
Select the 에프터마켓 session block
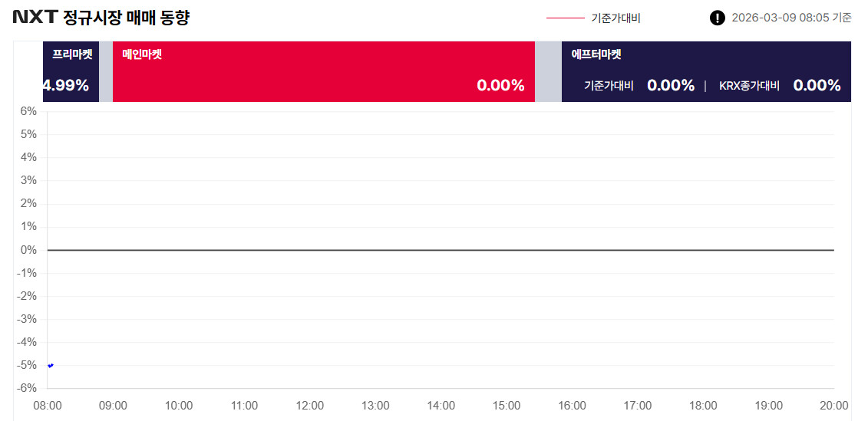706,71
